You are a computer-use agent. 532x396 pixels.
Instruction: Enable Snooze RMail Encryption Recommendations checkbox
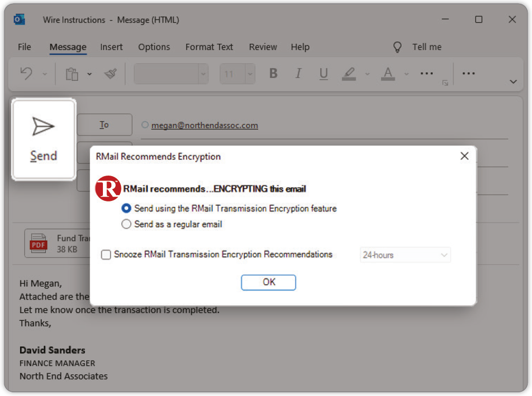point(106,255)
